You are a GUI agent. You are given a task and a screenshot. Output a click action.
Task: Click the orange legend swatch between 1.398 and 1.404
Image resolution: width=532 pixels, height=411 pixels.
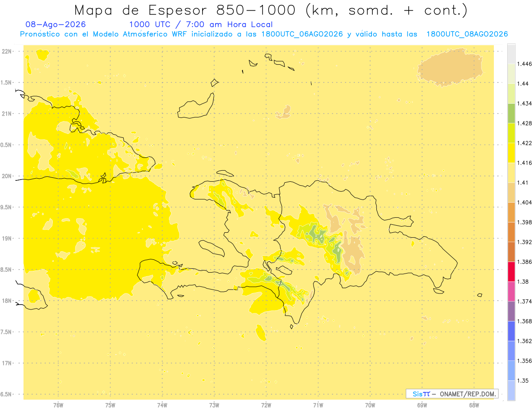click(x=511, y=212)
